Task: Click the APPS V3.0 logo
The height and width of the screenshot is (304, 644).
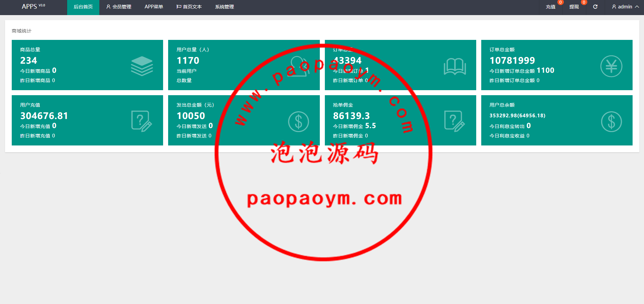Action: click(x=33, y=6)
